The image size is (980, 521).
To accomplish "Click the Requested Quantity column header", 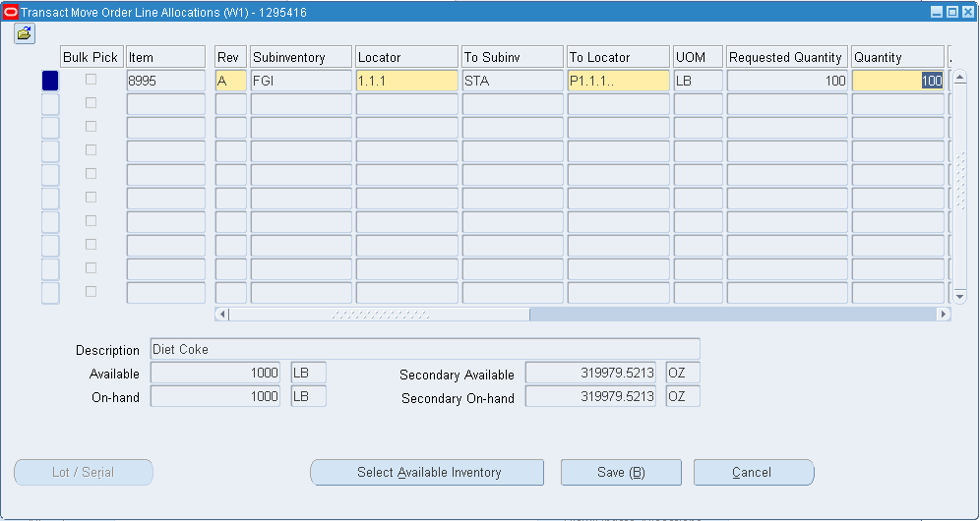I will tap(787, 57).
